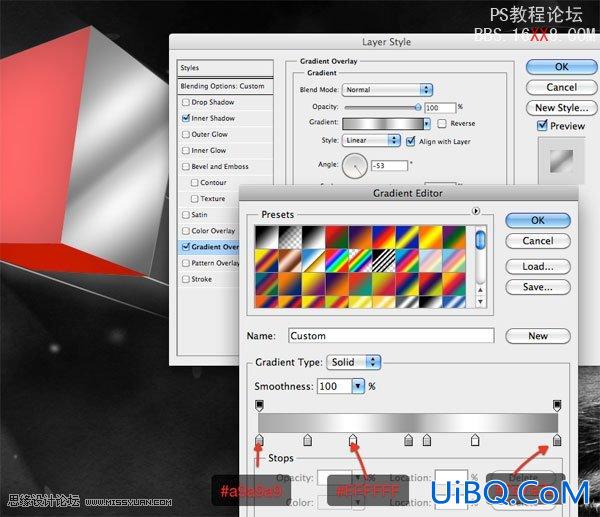Select the fourth color stop from left
Viewport: 600px width, 517px height.
click(x=408, y=440)
